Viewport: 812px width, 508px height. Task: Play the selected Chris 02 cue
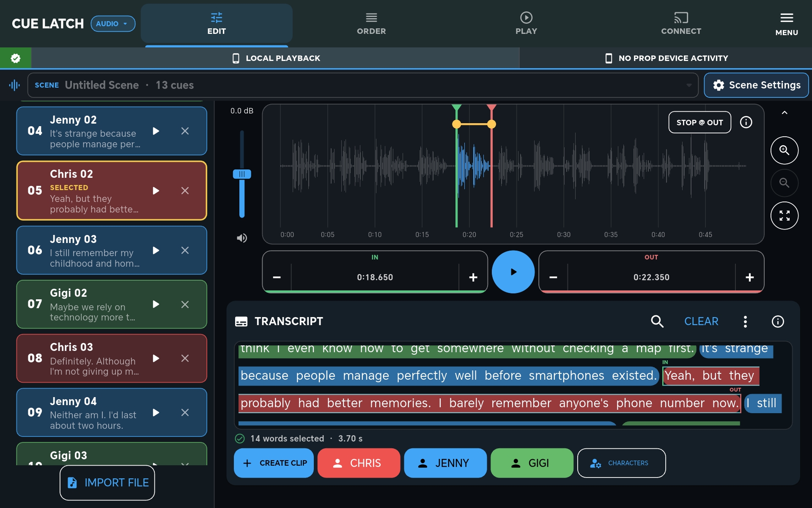[x=156, y=191]
